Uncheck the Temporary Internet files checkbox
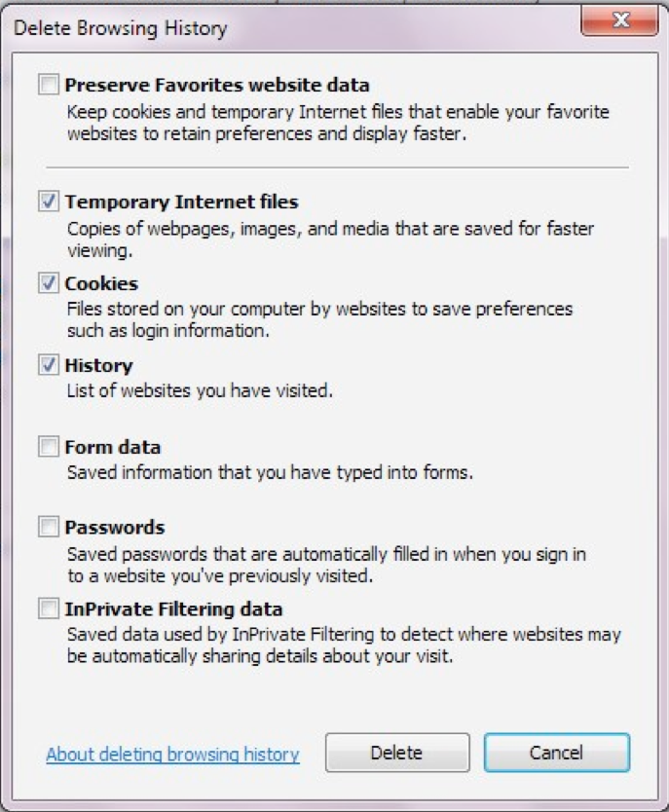Image resolution: width=669 pixels, height=812 pixels. [x=48, y=201]
